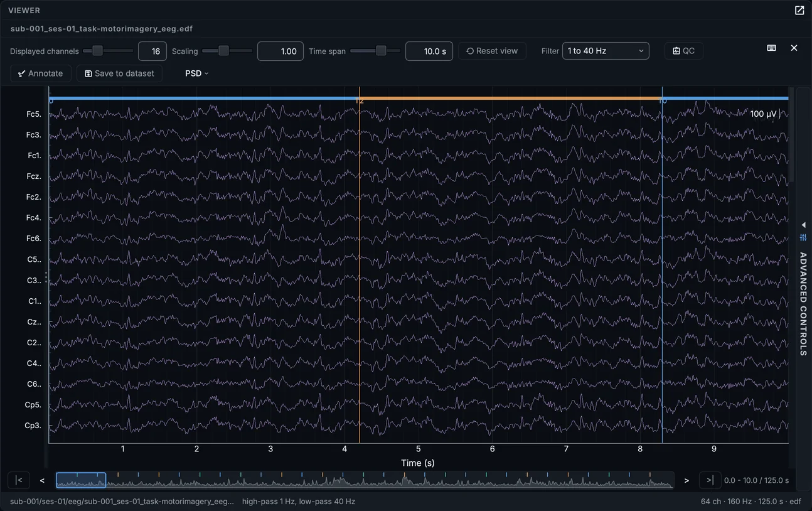Focus the Scaling value field
Screen dimensions: 812x511
280,51
